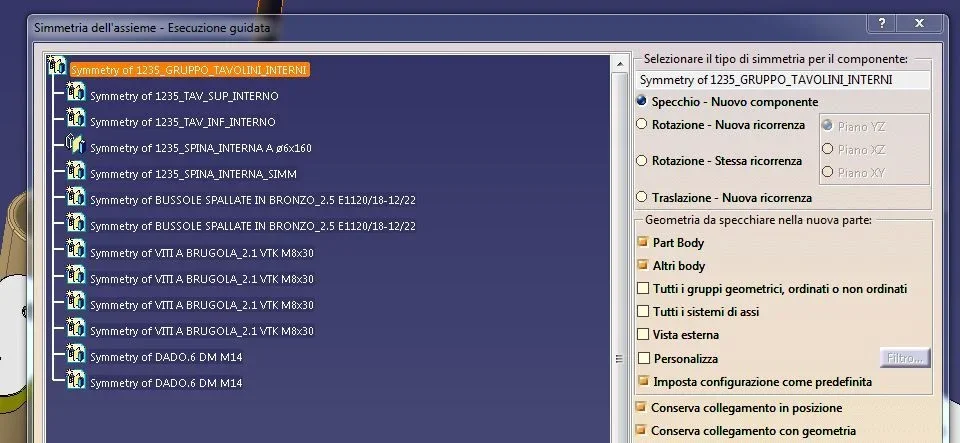Image resolution: width=960 pixels, height=443 pixels.
Task: Select the second VITI A BRUGOLA_2.1 VTK M8x30 row text
Action: (x=201, y=279)
